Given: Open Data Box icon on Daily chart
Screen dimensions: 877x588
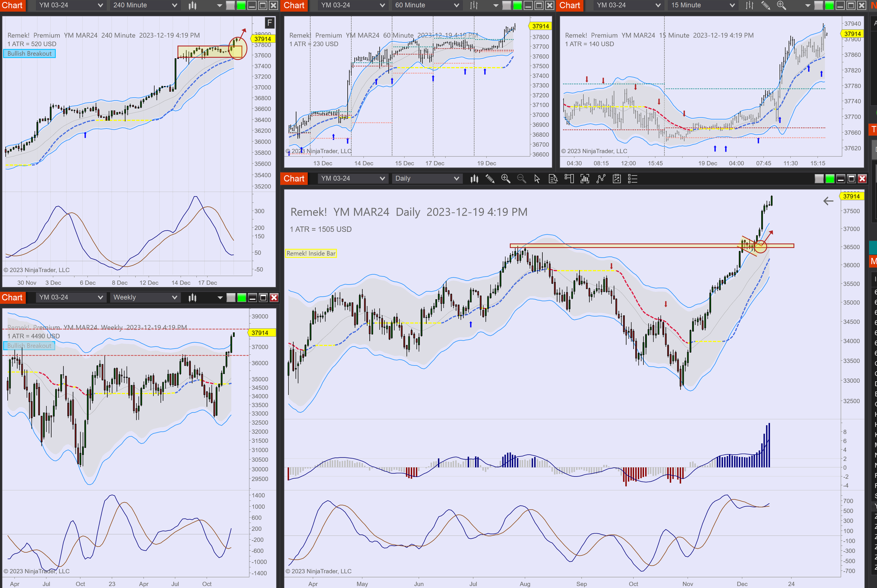Looking at the screenshot, I should click(x=553, y=179).
